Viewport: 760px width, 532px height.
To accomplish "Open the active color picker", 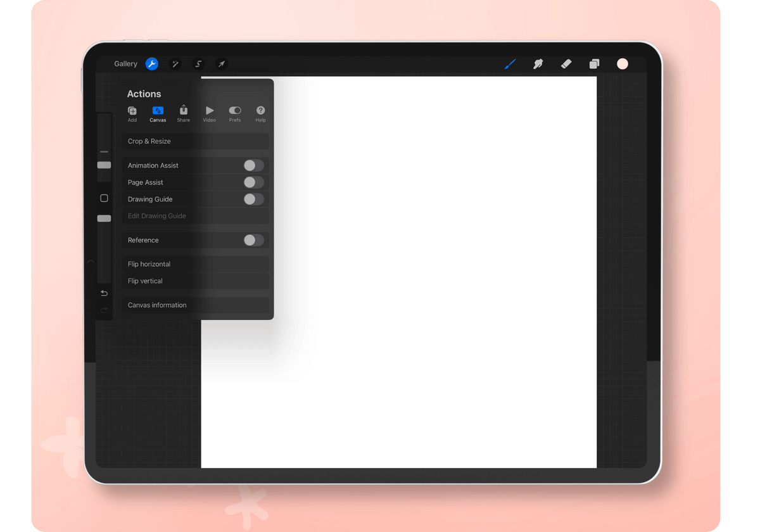I will [623, 64].
